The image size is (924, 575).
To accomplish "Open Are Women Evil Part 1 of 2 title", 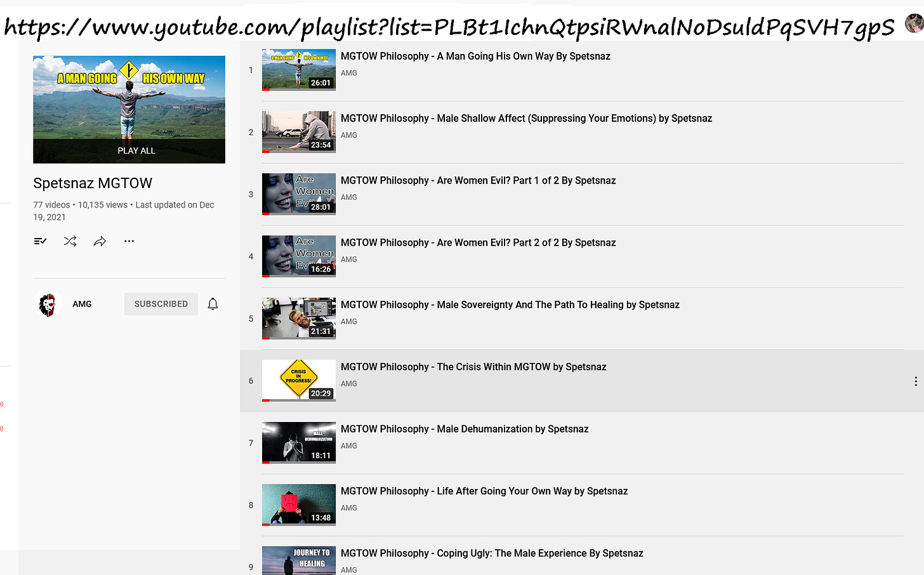I will pyautogui.click(x=478, y=180).
